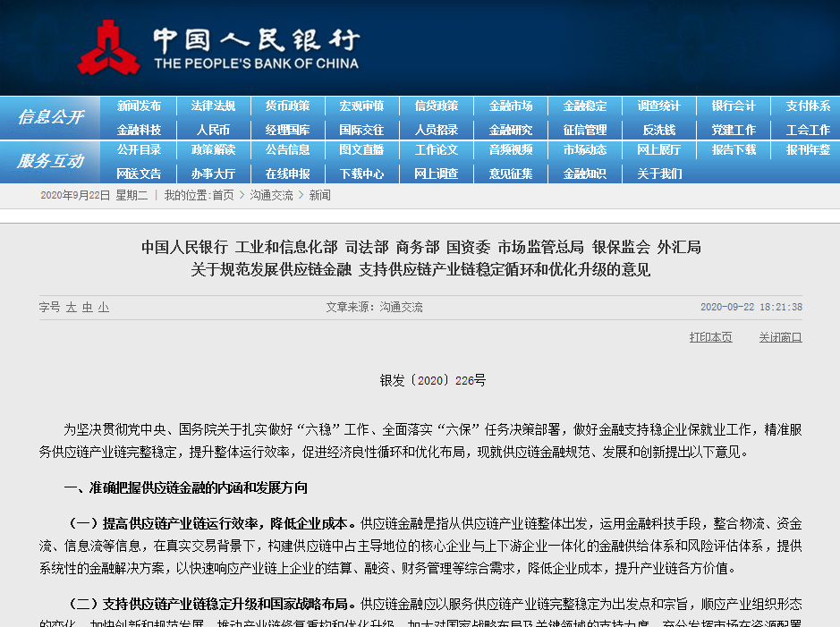
Task: Click the document number 银发〔2020〕226号
Action: pos(433,381)
